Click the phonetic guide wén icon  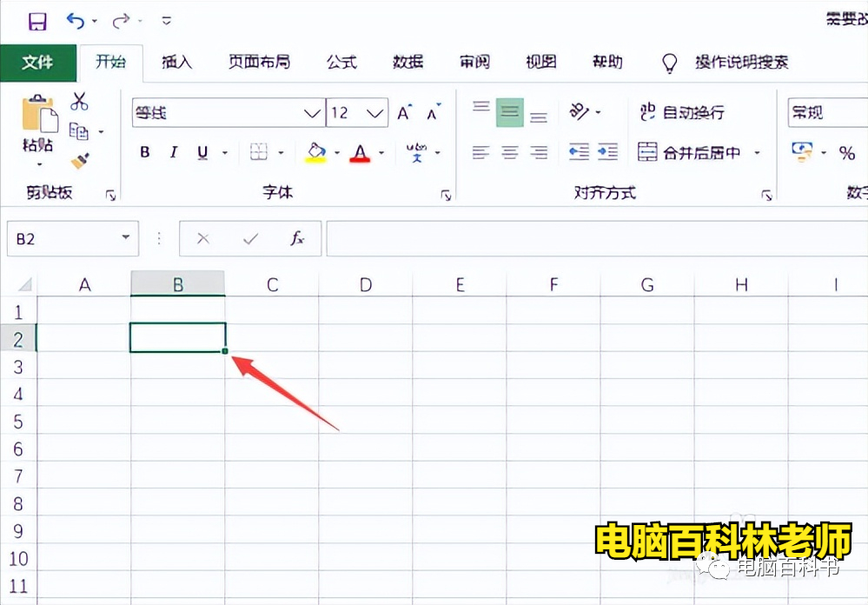(x=417, y=152)
